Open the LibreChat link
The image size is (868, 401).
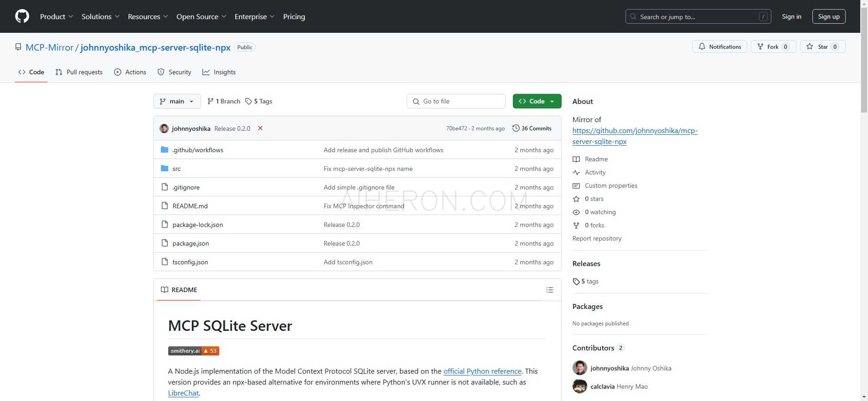click(x=183, y=393)
